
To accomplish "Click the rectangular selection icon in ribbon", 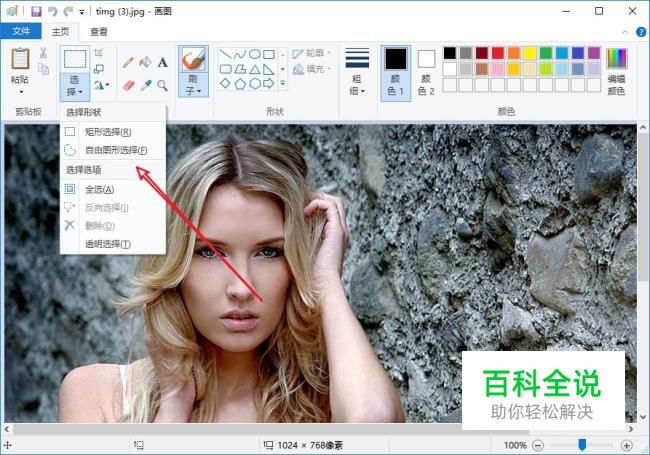I will [75, 59].
